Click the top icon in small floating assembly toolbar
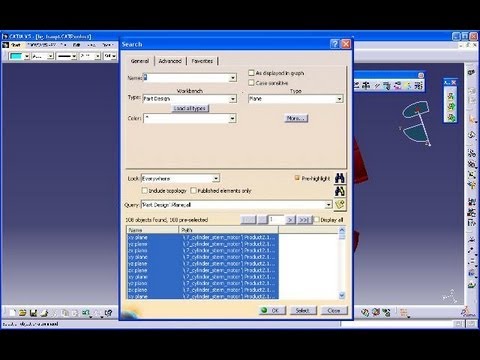The image size is (480, 360). (451, 96)
